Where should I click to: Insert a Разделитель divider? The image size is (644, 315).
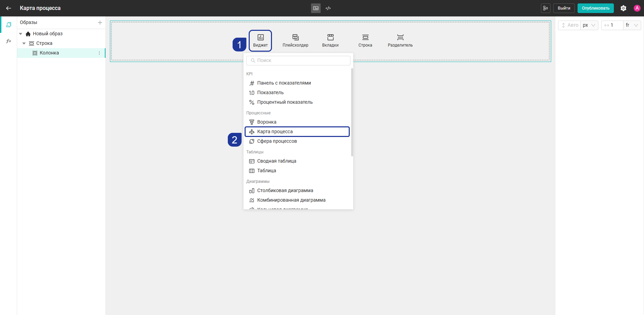[400, 41]
